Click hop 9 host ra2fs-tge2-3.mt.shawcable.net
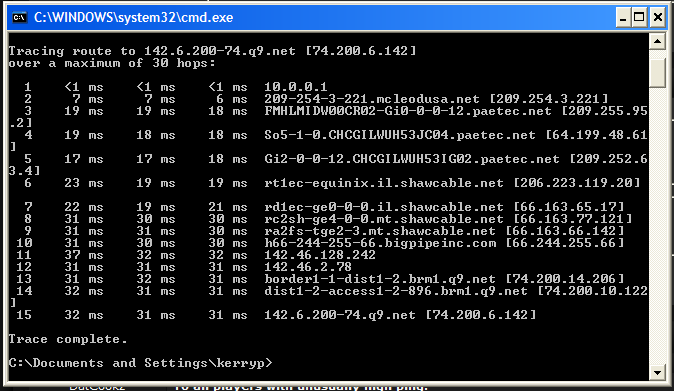 click(380, 232)
